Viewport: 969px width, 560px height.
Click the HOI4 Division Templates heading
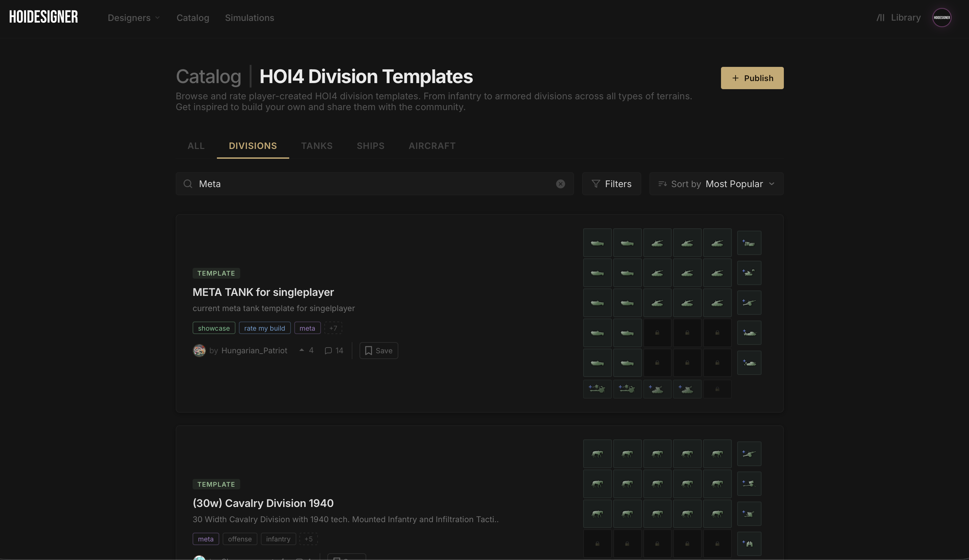click(x=366, y=76)
